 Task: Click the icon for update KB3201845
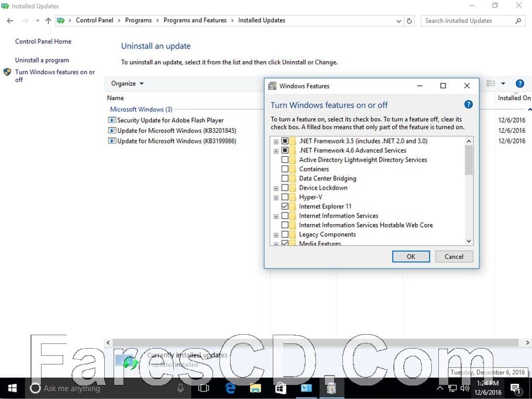[x=112, y=130]
